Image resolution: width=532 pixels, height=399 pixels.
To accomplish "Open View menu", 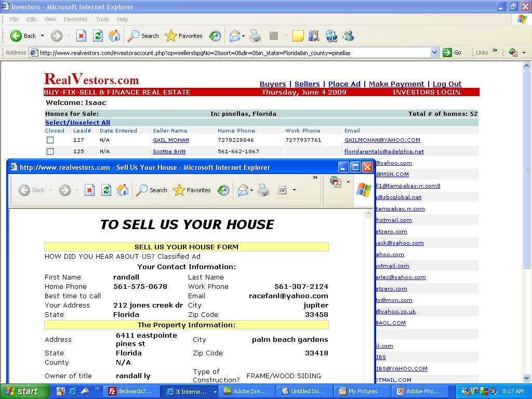I will 50,19.
